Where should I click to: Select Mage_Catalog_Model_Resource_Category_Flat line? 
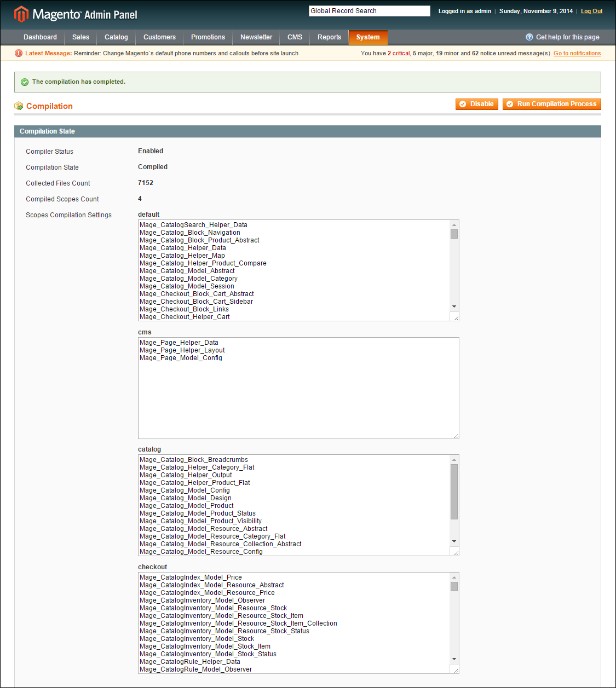212,536
